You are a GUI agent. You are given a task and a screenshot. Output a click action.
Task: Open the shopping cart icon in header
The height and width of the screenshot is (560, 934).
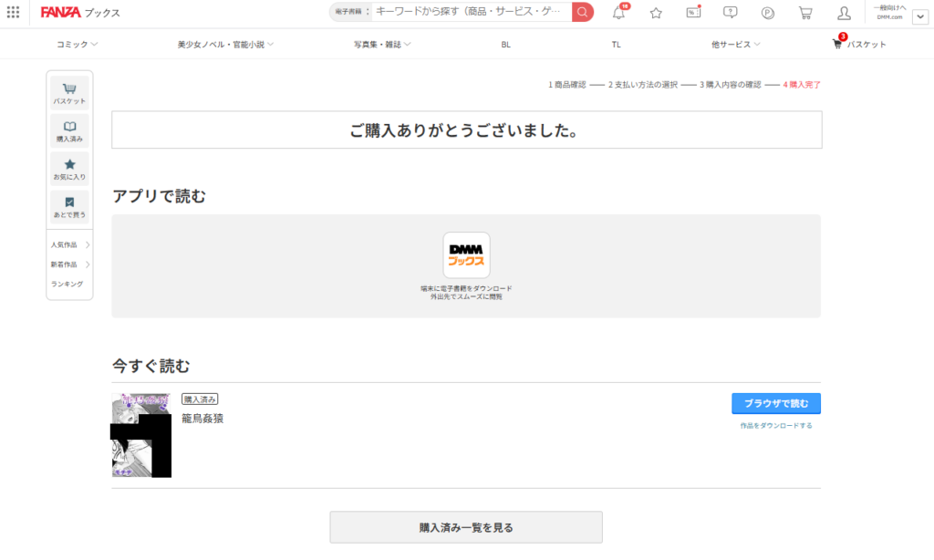[805, 13]
